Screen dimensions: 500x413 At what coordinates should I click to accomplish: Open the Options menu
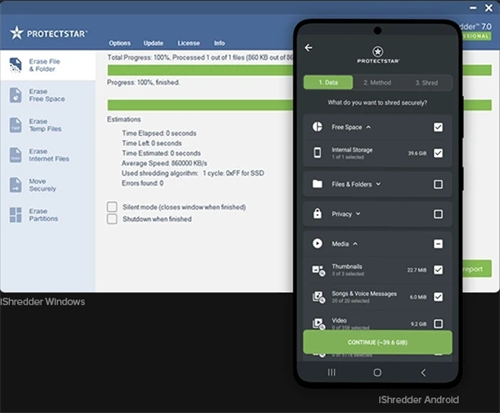[120, 43]
